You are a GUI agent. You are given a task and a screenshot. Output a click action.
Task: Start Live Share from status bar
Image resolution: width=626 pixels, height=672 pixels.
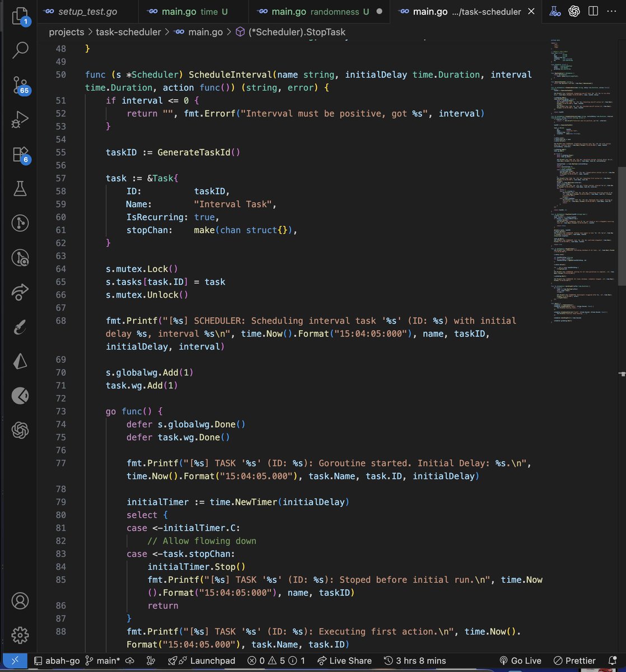[344, 661]
